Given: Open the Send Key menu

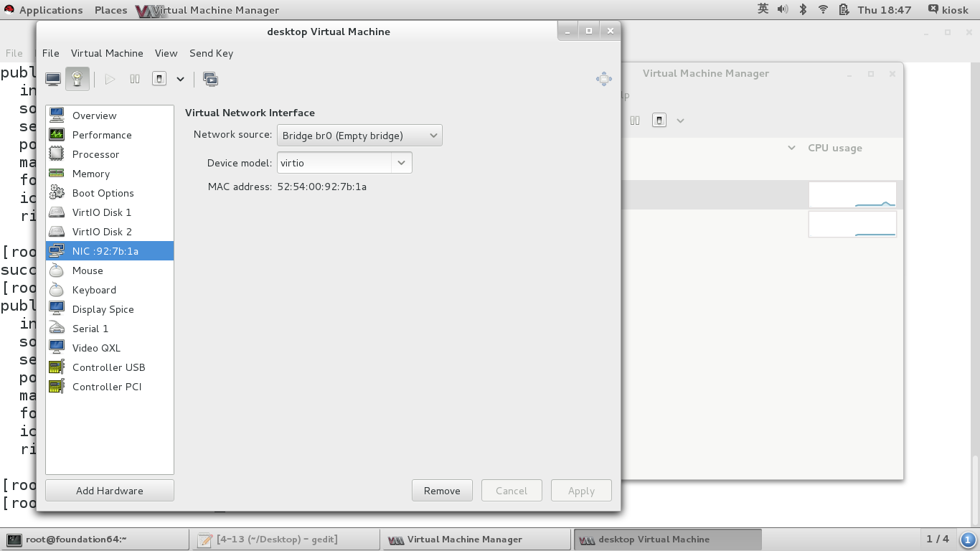Looking at the screenshot, I should 211,53.
